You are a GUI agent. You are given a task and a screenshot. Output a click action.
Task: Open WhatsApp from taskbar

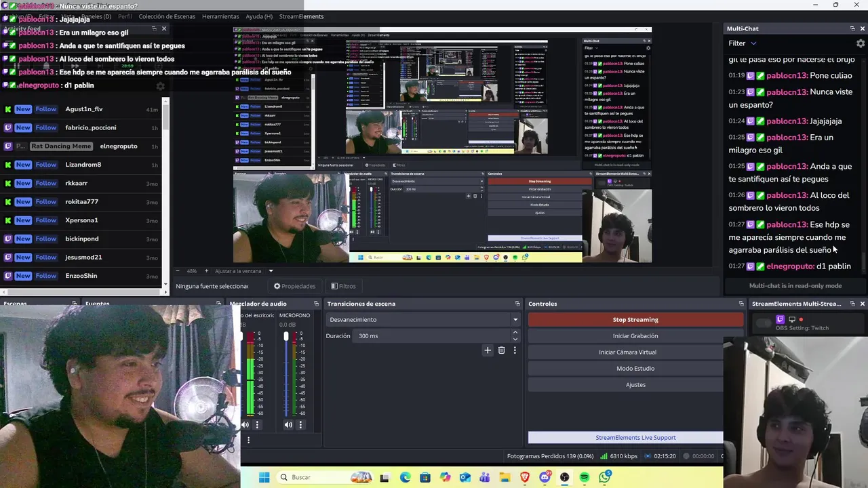[x=604, y=477]
